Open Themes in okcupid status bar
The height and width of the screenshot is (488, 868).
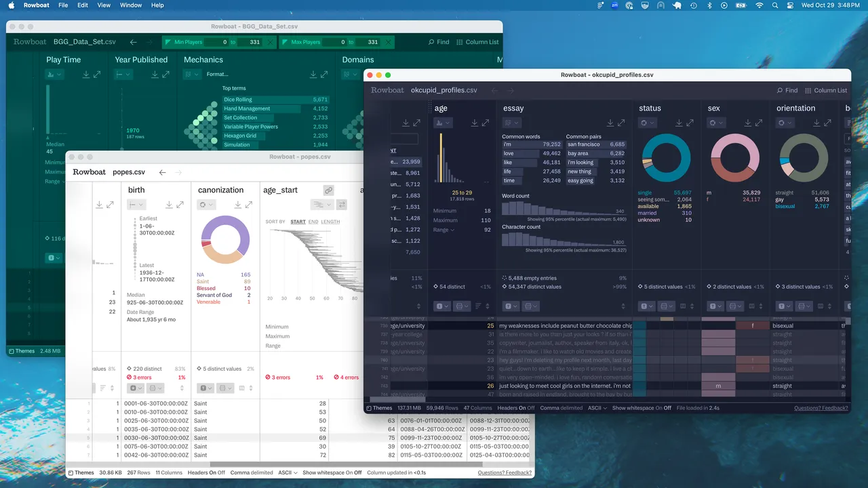(378, 408)
